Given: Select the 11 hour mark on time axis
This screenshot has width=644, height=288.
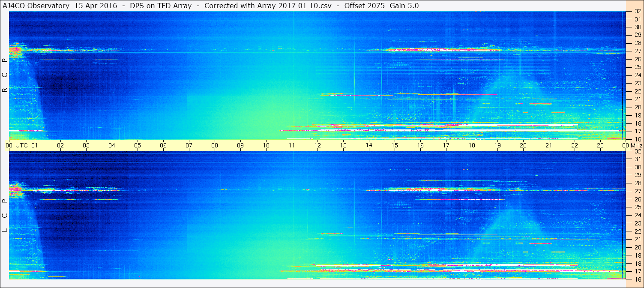Looking at the screenshot, I should coord(292,145).
